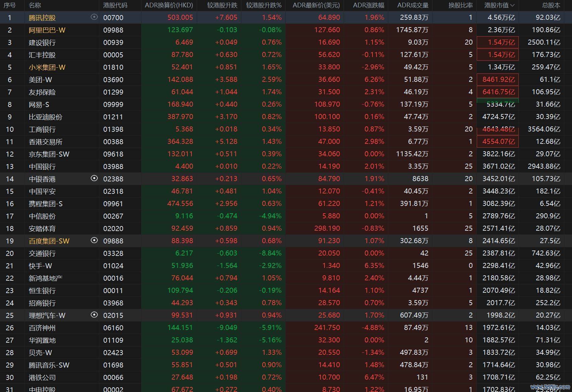Select the 携程集团-S stock name
The height and width of the screenshot is (392, 572).
coord(46,204)
